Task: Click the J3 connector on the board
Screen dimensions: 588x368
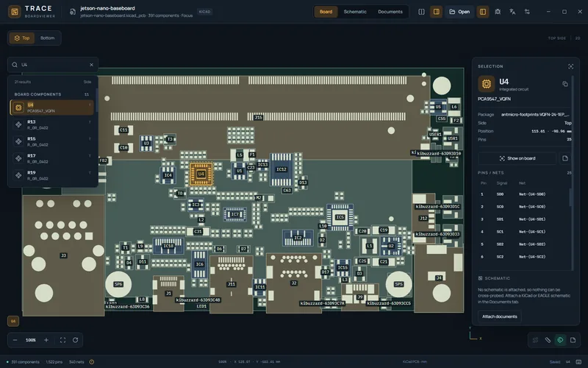Action: tap(63, 255)
